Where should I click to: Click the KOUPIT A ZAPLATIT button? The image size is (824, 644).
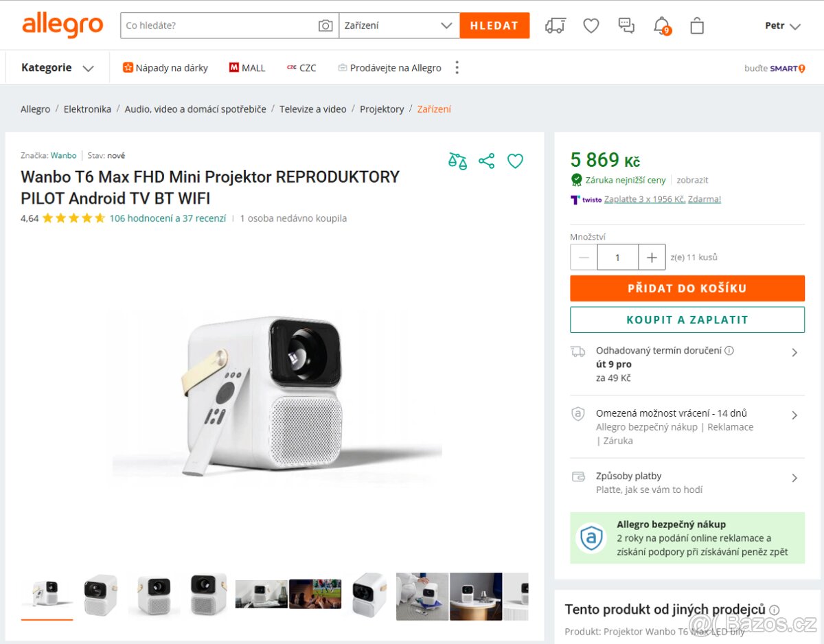687,320
